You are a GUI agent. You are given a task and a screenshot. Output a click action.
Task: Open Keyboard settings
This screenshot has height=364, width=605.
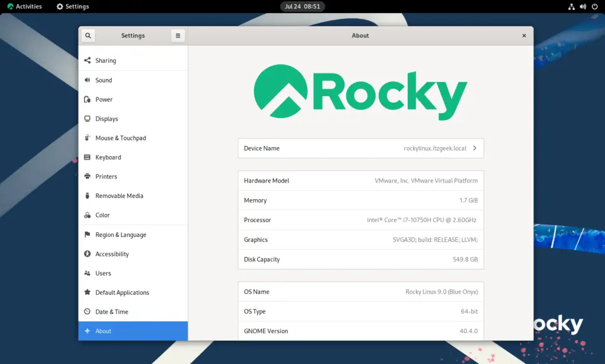tap(108, 157)
